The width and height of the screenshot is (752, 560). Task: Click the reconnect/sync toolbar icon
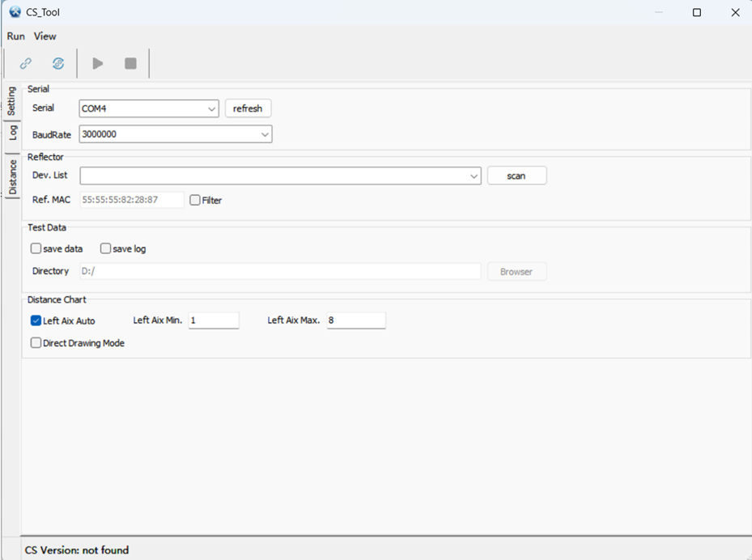[57, 62]
